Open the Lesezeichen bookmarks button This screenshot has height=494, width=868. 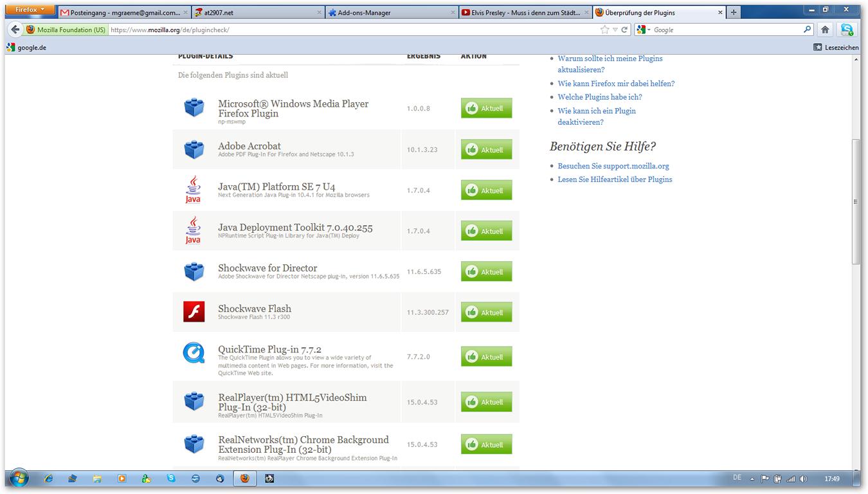(836, 47)
